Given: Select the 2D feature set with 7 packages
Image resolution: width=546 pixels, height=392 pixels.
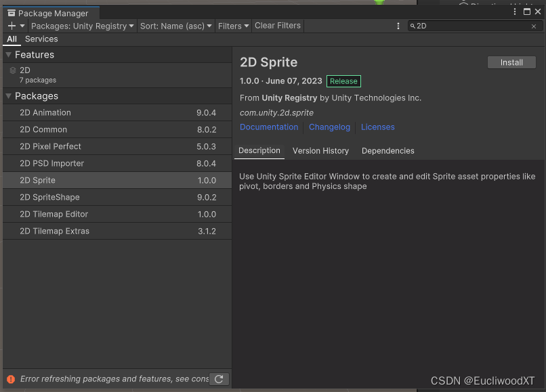Looking at the screenshot, I should (x=117, y=75).
